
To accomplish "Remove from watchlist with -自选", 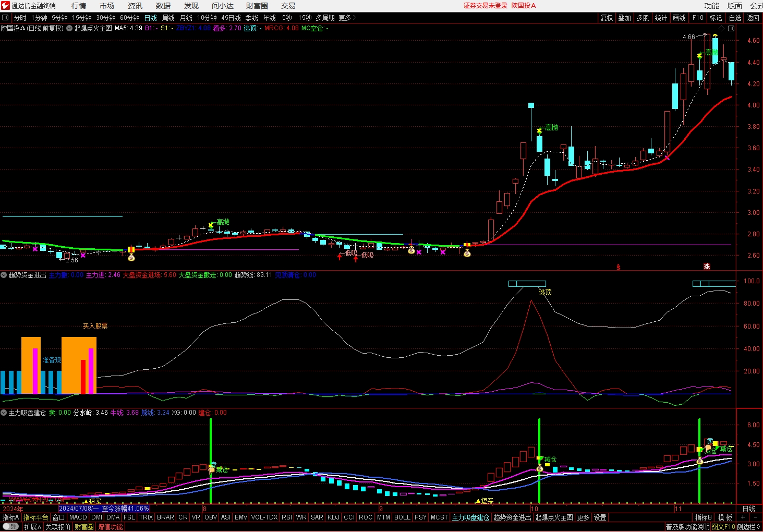I will click(x=734, y=18).
